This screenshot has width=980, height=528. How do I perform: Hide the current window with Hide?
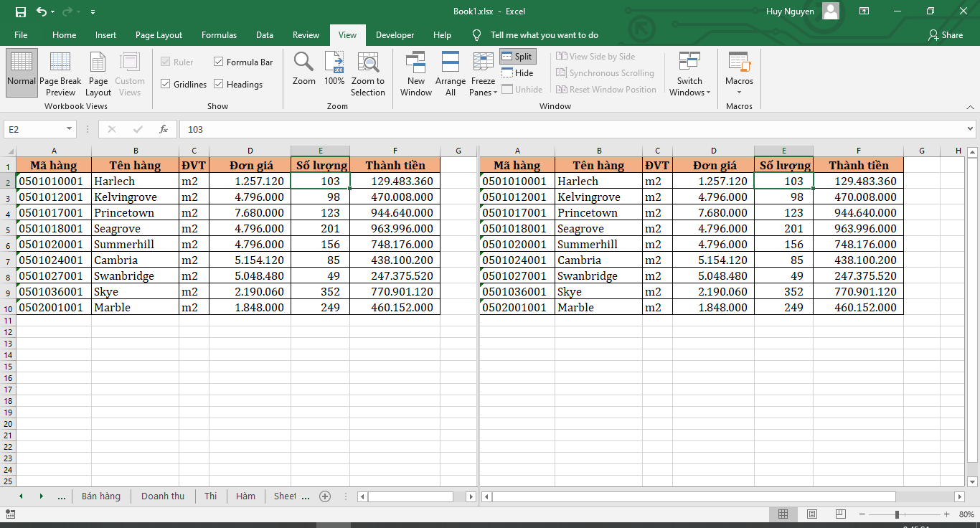tap(517, 73)
